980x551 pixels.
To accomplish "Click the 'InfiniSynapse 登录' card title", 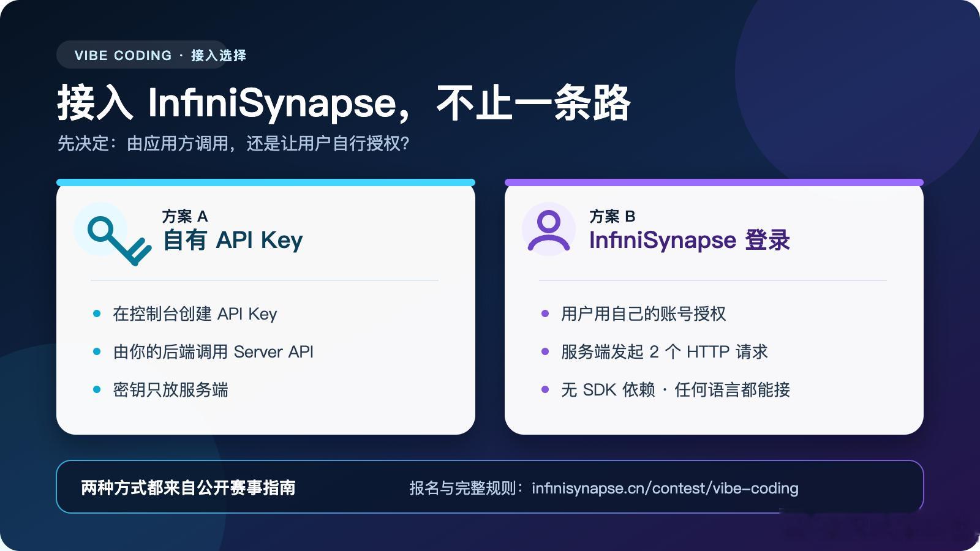I will 690,240.
